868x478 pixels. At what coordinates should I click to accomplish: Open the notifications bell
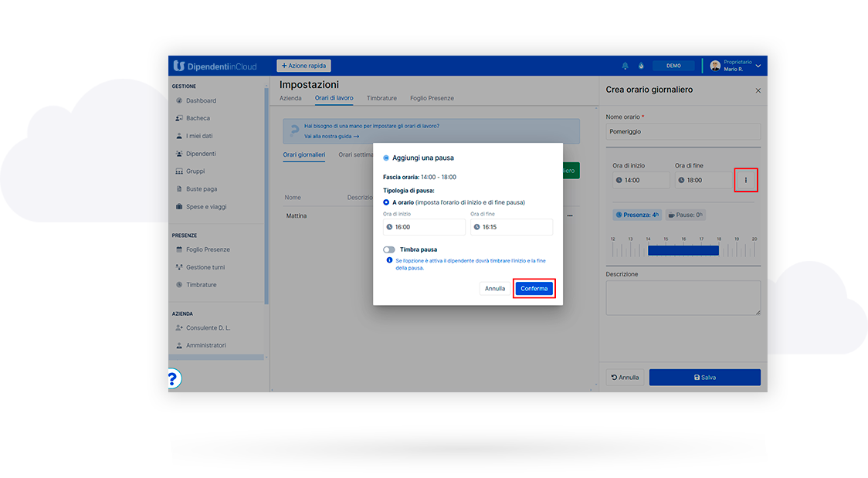[x=625, y=66]
